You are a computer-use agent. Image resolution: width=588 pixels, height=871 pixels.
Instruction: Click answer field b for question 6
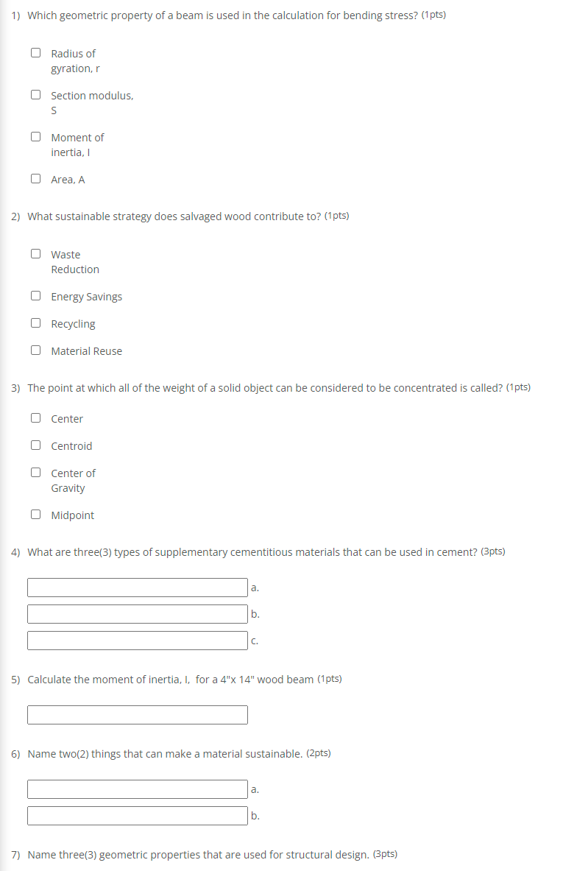tap(137, 815)
